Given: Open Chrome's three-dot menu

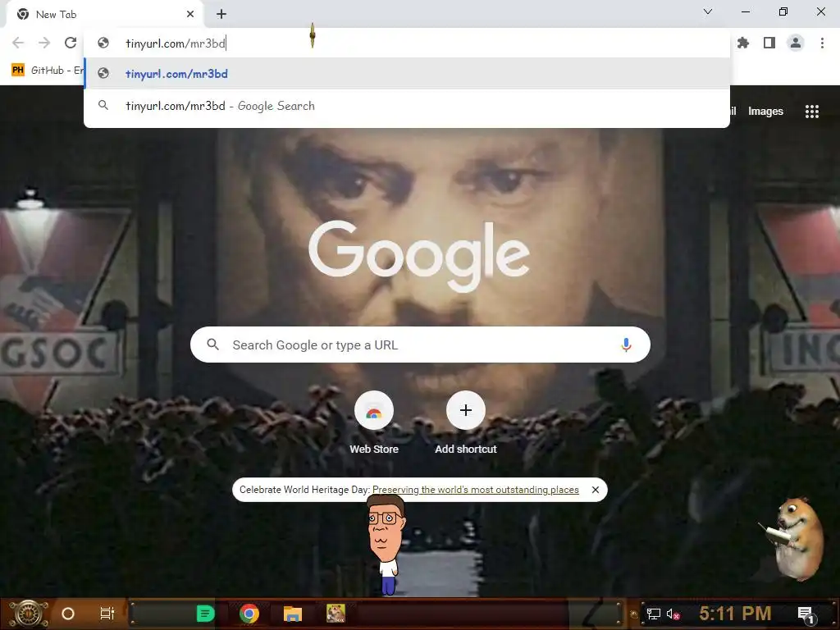Looking at the screenshot, I should pos(822,43).
